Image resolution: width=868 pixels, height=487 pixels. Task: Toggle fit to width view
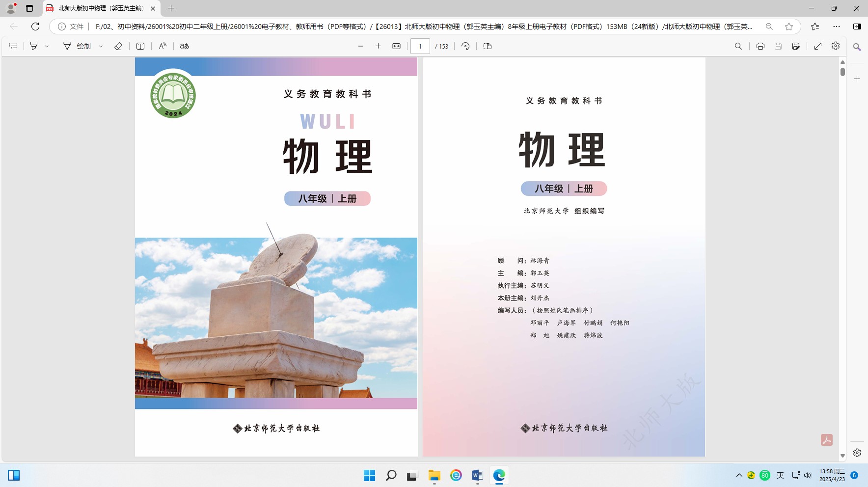pos(396,46)
